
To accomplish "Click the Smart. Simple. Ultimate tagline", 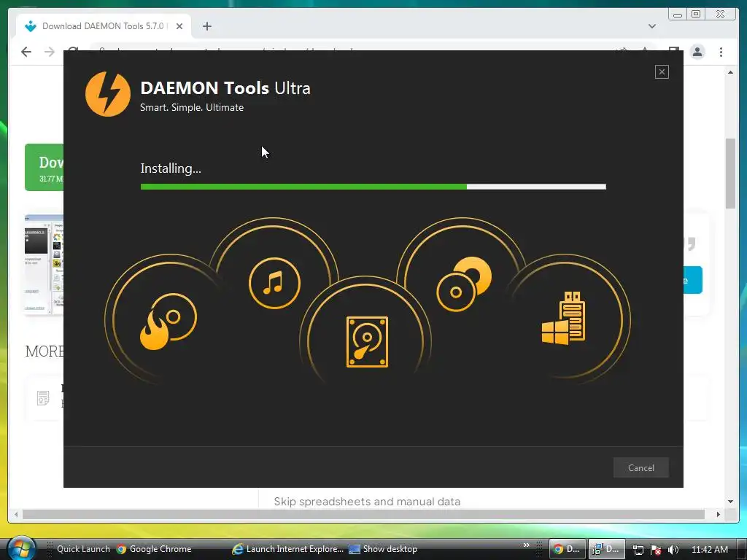I will pyautogui.click(x=192, y=108).
